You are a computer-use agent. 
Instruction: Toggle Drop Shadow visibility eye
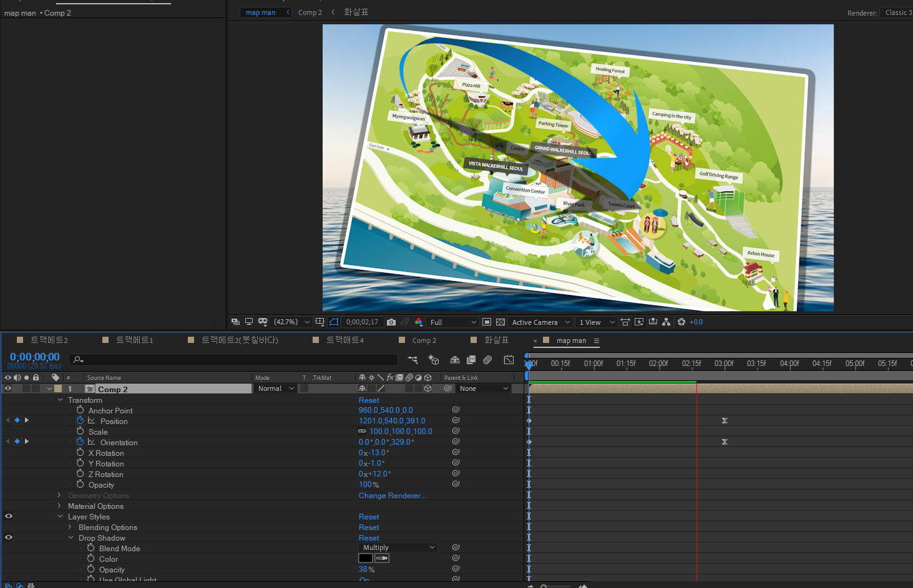coord(9,537)
